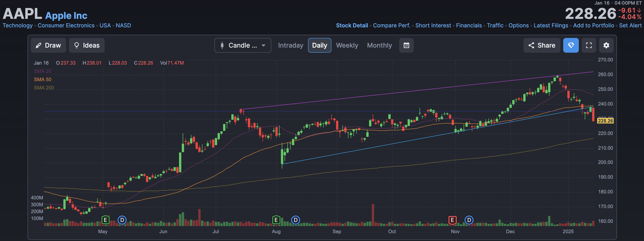Screen dimensions: 644x241
Task: Click the November dividend D marker
Action: pos(469,220)
